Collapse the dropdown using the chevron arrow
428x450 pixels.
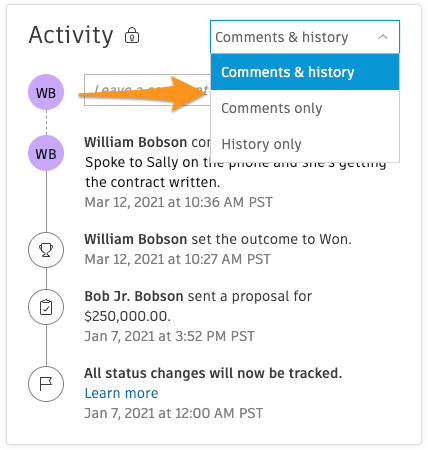click(x=383, y=37)
